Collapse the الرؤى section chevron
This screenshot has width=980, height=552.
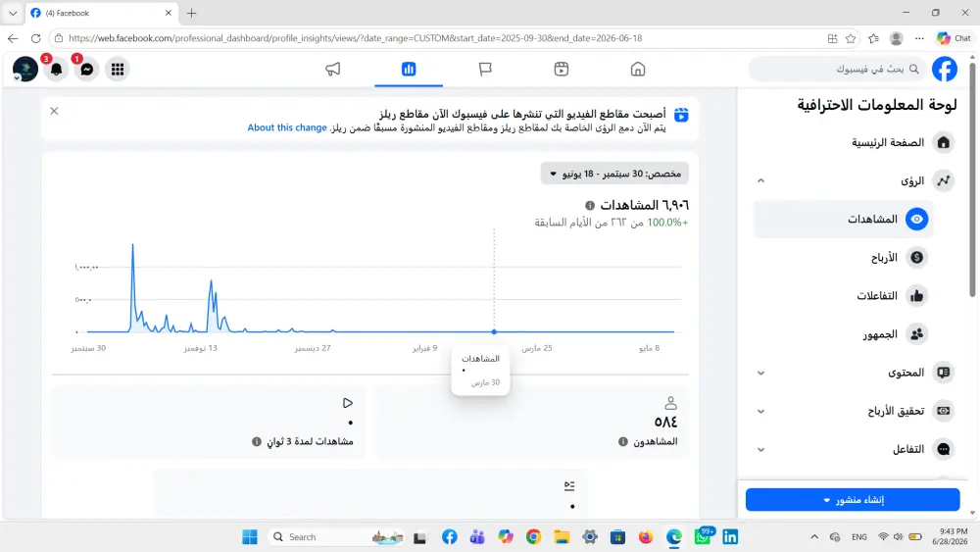(760, 180)
